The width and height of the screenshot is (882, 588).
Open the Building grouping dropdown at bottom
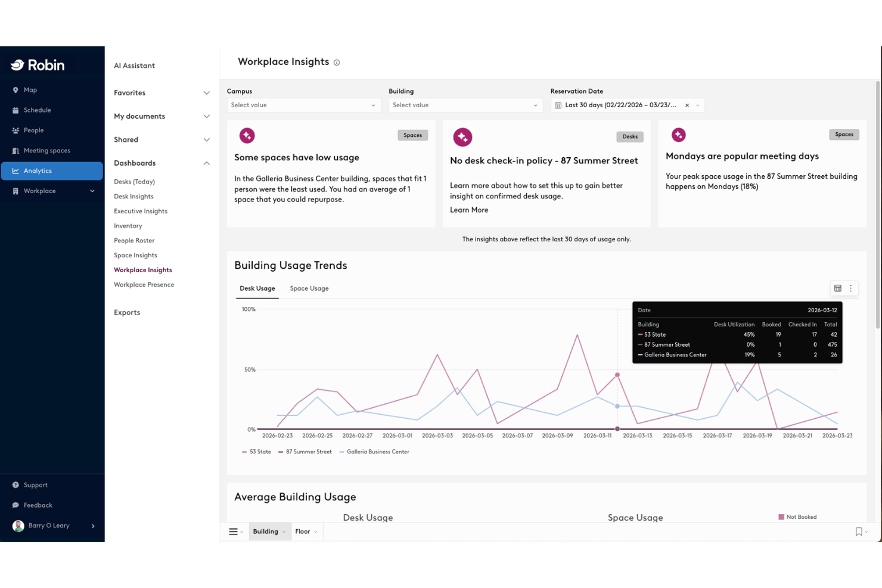pyautogui.click(x=269, y=531)
